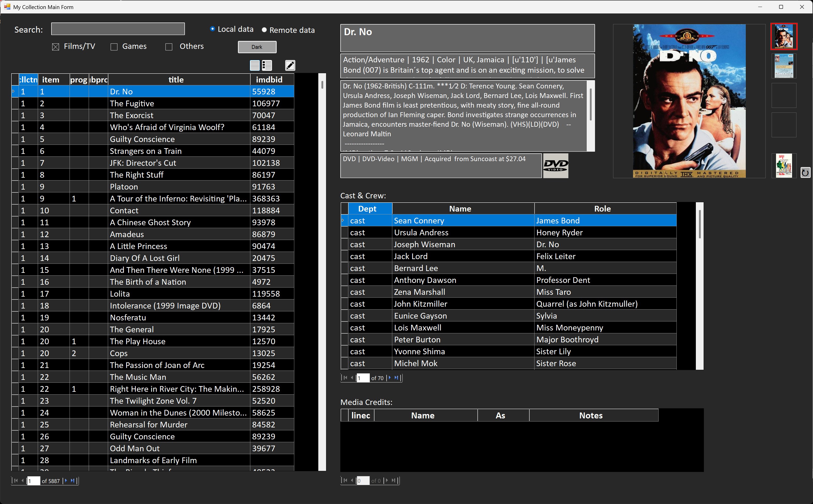Select the Remote data radio option
This screenshot has height=504, width=813.
coord(264,30)
